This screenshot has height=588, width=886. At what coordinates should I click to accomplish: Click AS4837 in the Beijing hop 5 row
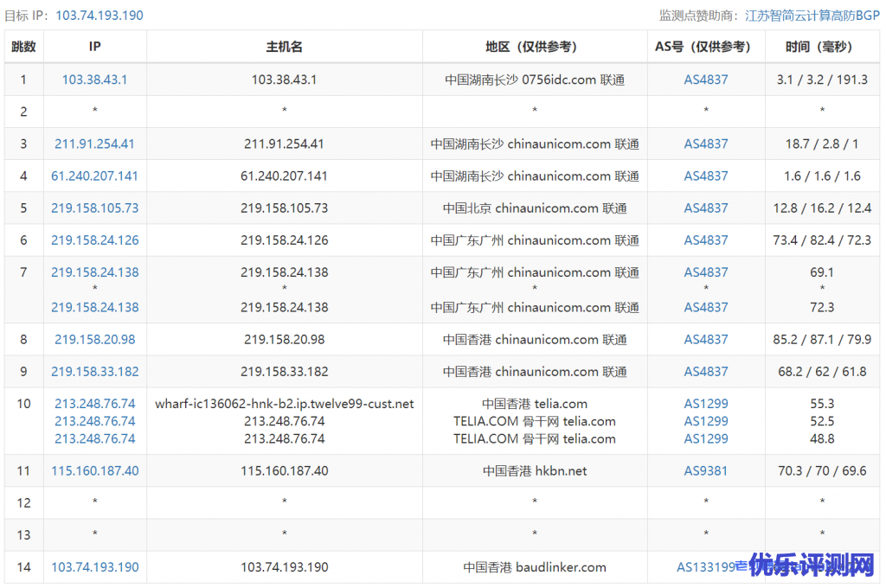[x=706, y=208]
